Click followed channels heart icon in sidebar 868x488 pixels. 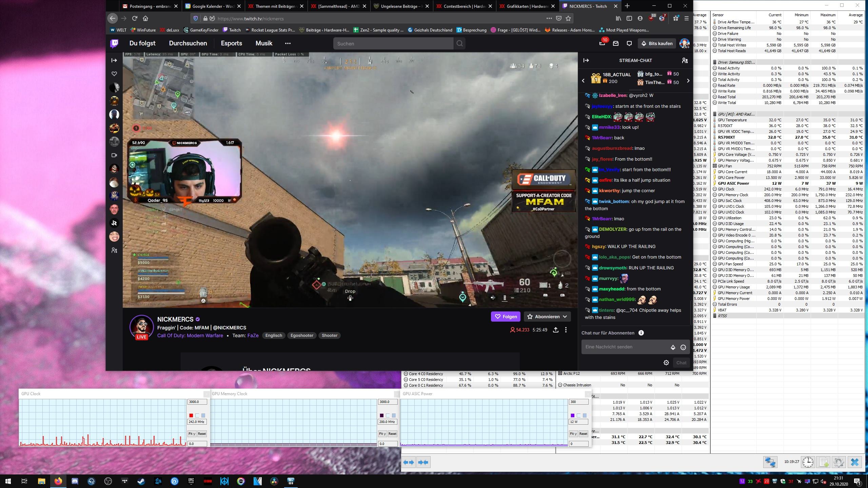(114, 74)
